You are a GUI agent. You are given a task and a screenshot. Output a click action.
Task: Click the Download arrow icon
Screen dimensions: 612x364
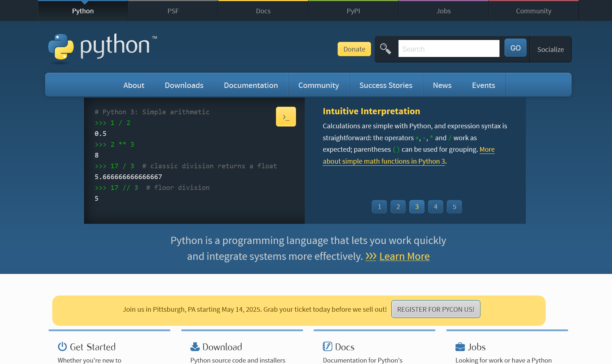click(195, 346)
